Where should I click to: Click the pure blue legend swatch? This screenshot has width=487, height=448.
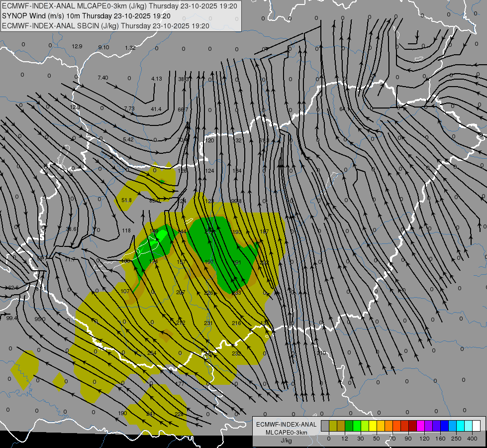444,426
